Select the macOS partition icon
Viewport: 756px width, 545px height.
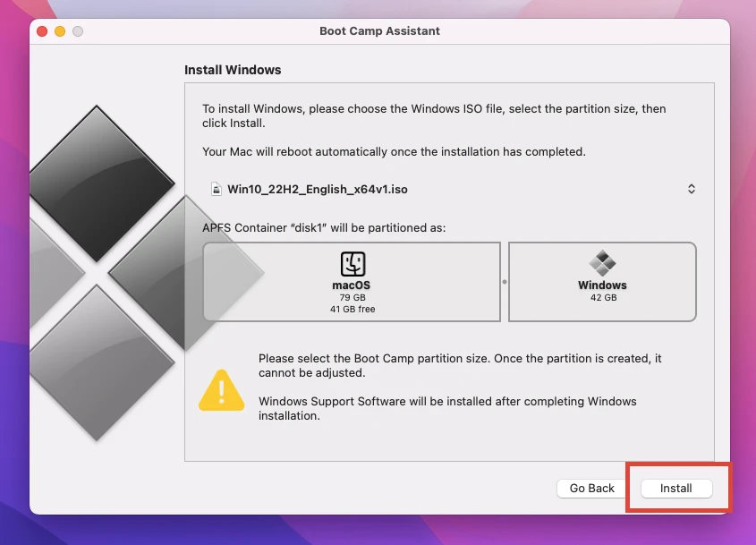tap(352, 266)
